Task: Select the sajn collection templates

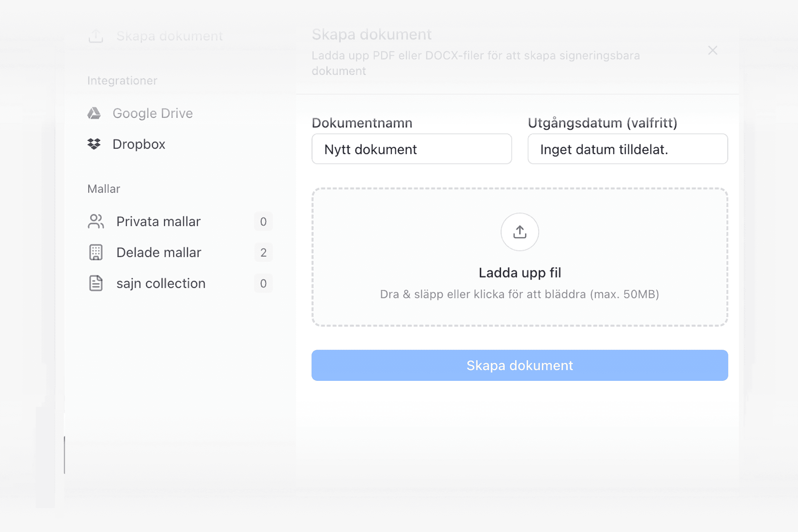Action: click(161, 283)
